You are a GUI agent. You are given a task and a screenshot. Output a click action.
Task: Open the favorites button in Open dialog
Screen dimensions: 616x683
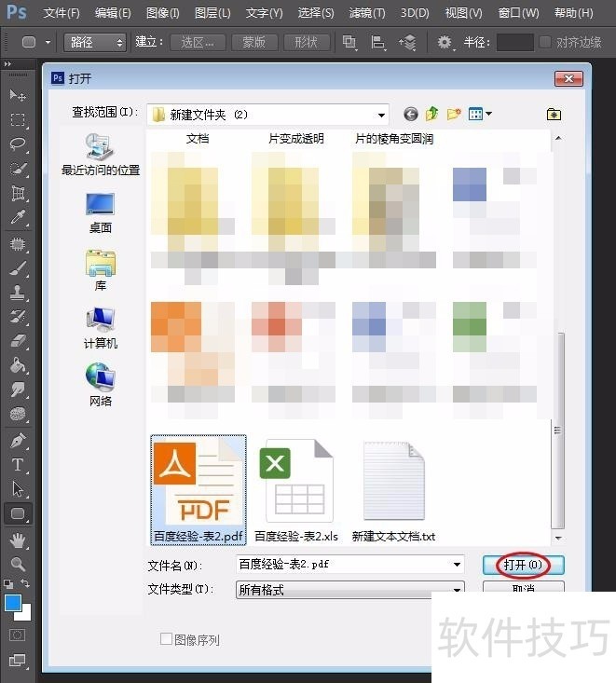(x=554, y=114)
